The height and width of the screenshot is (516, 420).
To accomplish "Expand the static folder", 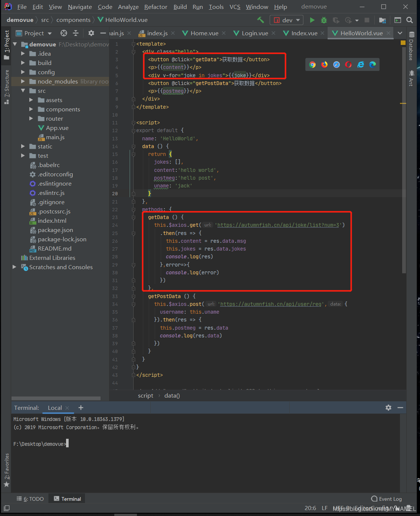I will coord(23,146).
